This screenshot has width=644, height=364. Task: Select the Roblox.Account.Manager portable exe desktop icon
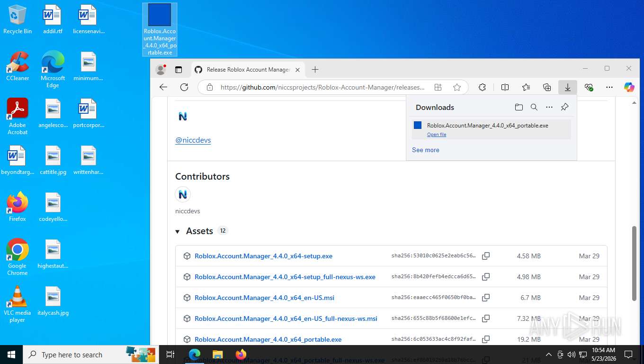click(160, 29)
